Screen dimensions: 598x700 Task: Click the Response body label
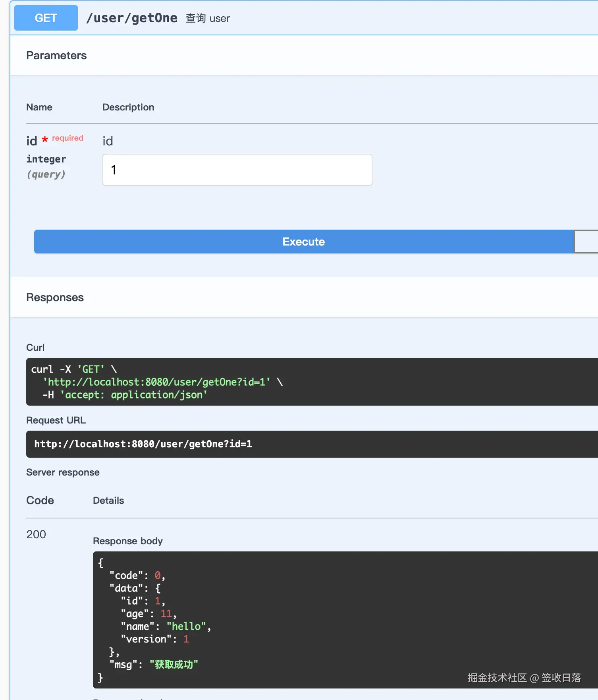point(127,541)
